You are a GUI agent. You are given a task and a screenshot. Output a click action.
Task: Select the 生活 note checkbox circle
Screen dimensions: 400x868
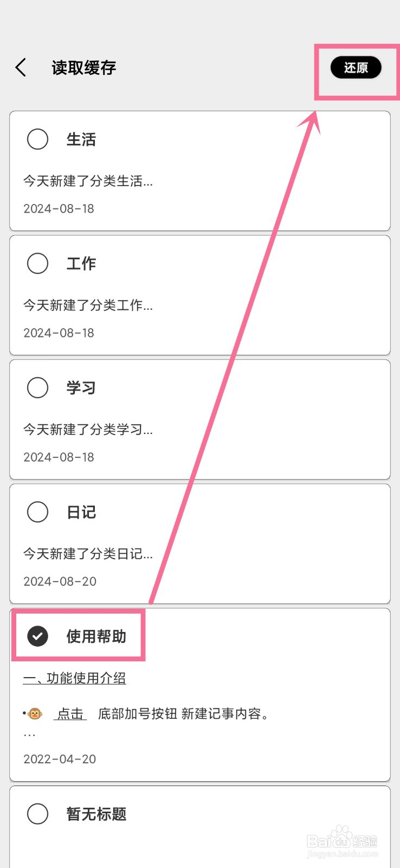pyautogui.click(x=38, y=139)
